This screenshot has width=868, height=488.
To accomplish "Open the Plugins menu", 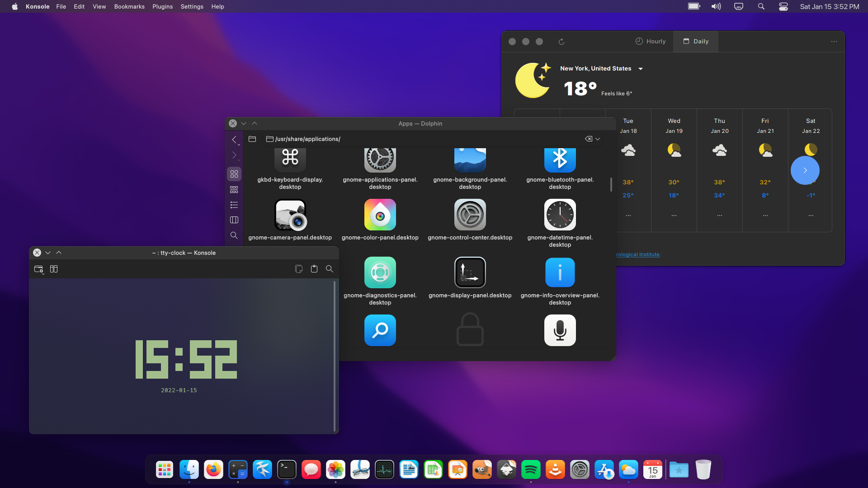I will tap(162, 7).
